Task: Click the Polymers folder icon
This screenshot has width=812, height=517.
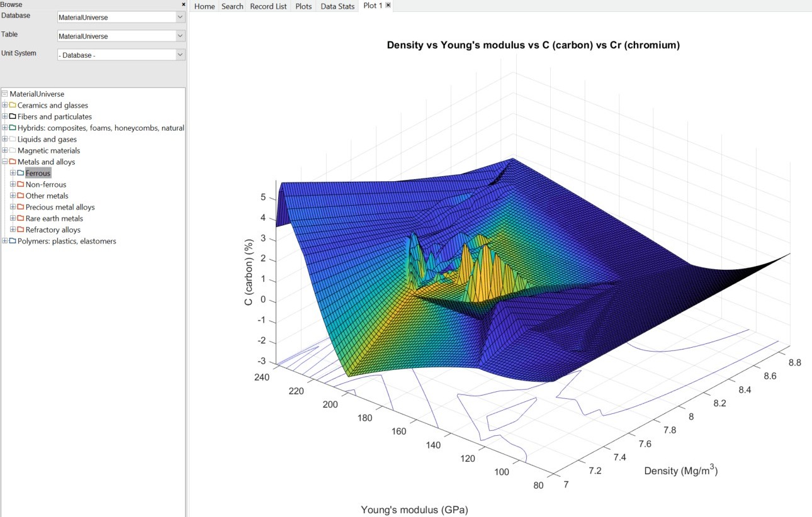Action: (x=13, y=241)
